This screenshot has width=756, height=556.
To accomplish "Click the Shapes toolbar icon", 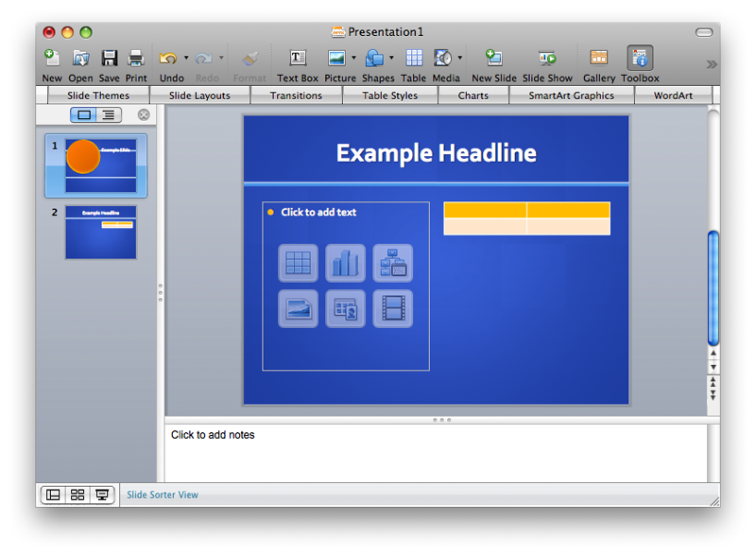I will point(374,59).
